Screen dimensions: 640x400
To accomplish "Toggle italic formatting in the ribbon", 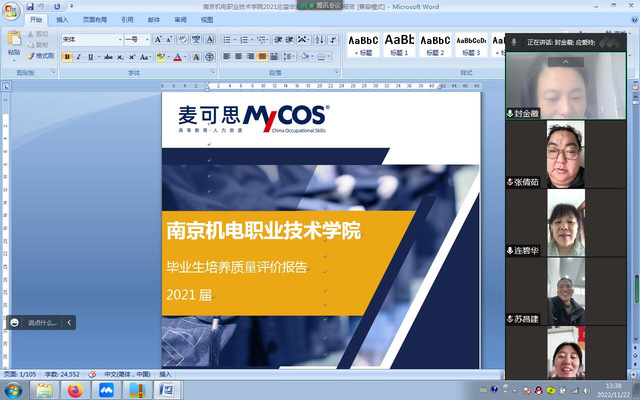I will click(79, 57).
